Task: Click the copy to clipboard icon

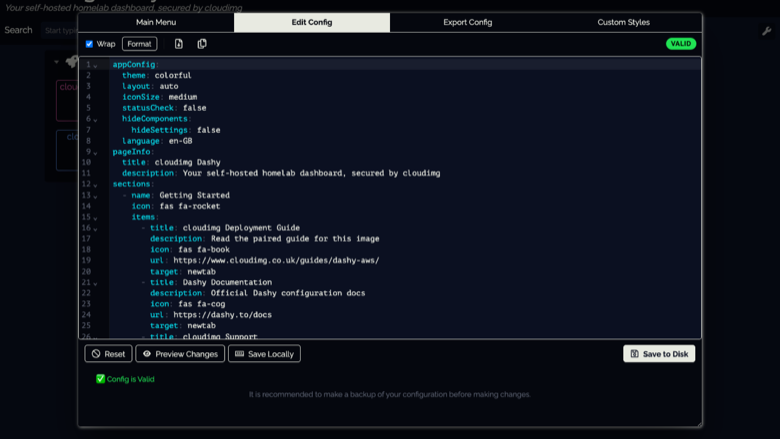Action: [x=202, y=44]
